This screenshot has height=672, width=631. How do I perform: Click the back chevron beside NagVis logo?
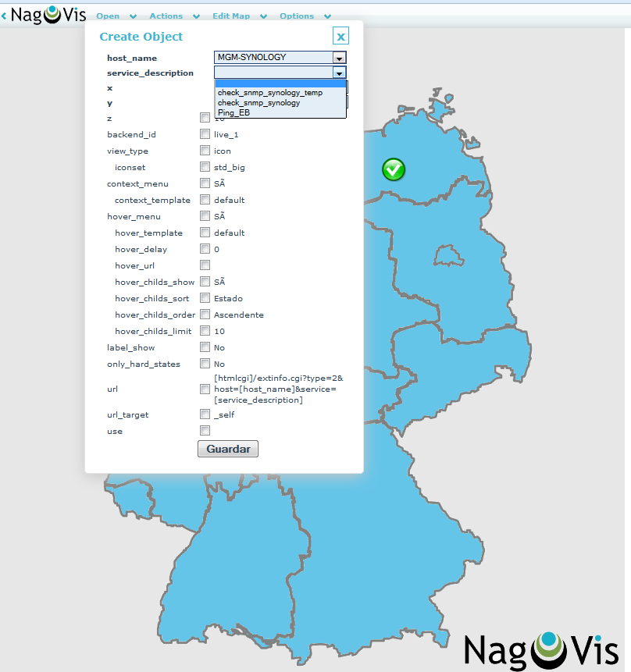[4, 16]
